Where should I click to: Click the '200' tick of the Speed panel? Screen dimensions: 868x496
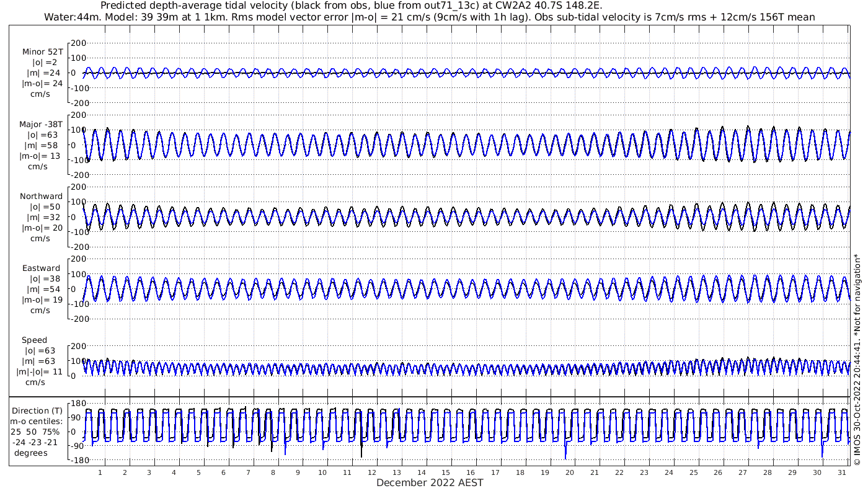coord(78,346)
